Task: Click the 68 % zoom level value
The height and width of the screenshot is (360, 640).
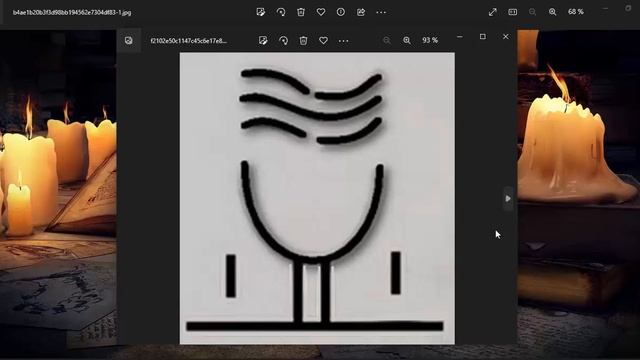Action: click(576, 12)
